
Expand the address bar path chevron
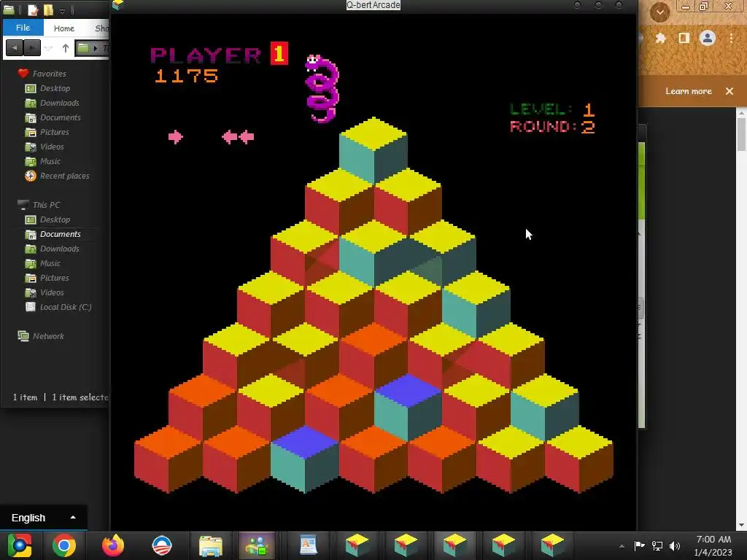click(96, 48)
